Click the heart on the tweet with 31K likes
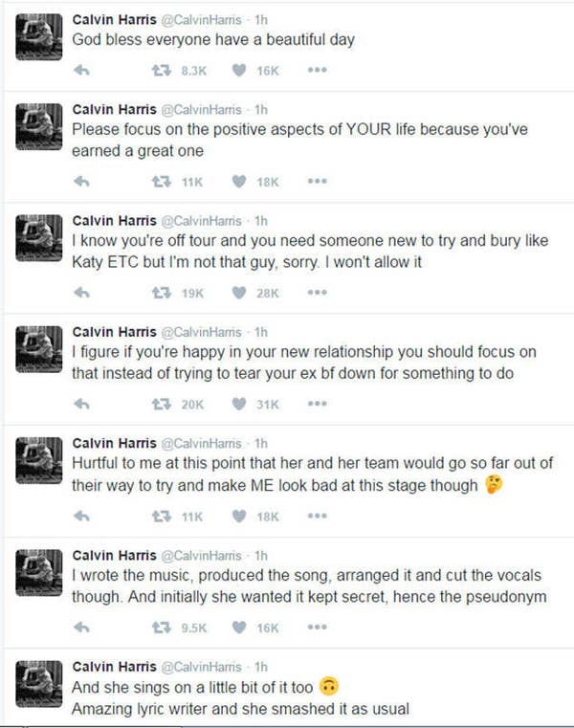 pos(239,405)
